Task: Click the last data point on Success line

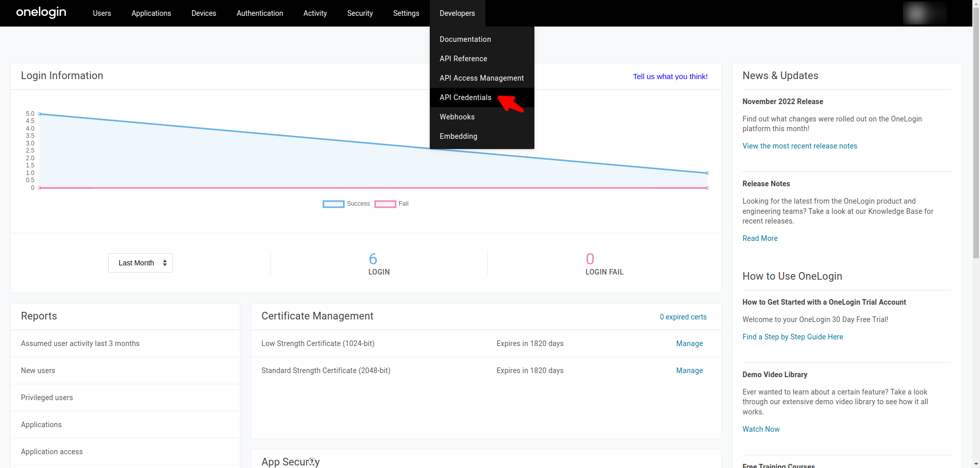Action: click(707, 173)
